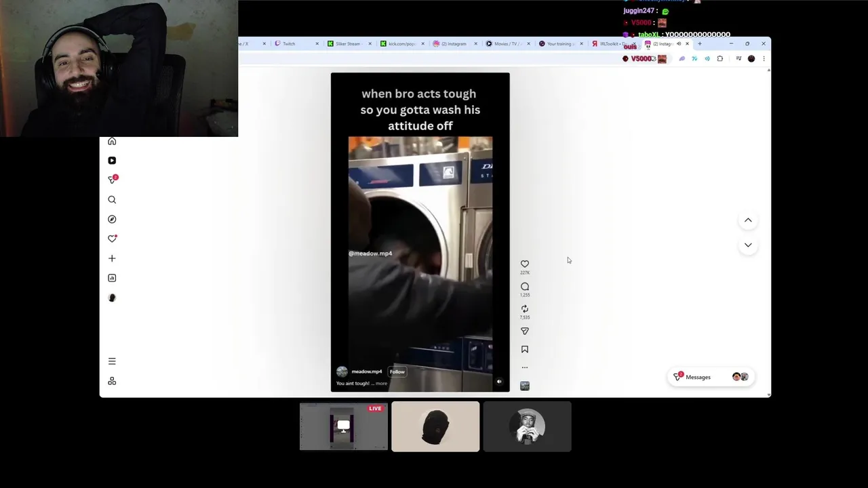Close the Twitch browser tab

317,43
